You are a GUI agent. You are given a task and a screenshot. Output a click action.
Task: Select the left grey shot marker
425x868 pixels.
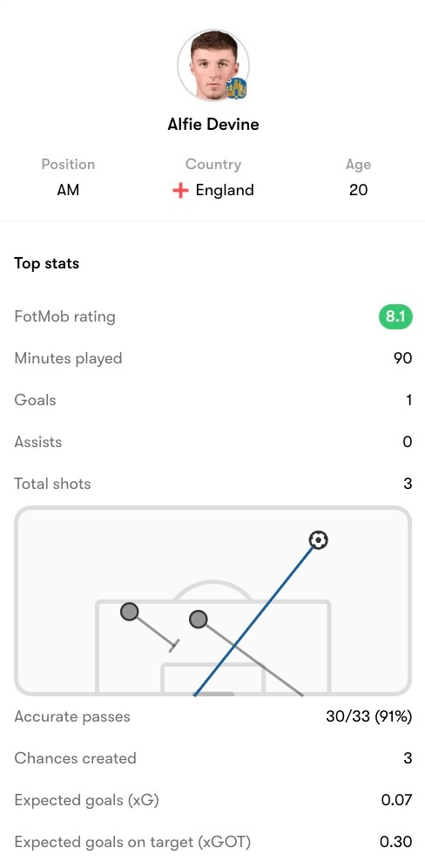[x=129, y=612]
